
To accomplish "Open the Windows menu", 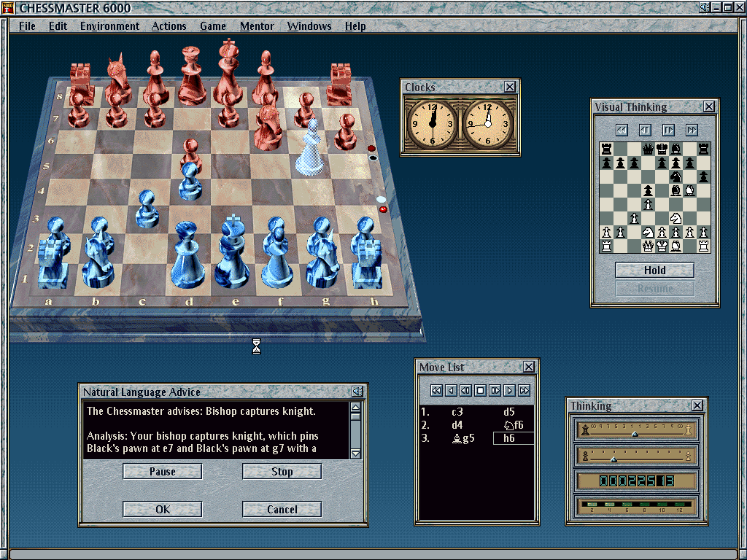I will pyautogui.click(x=309, y=26).
